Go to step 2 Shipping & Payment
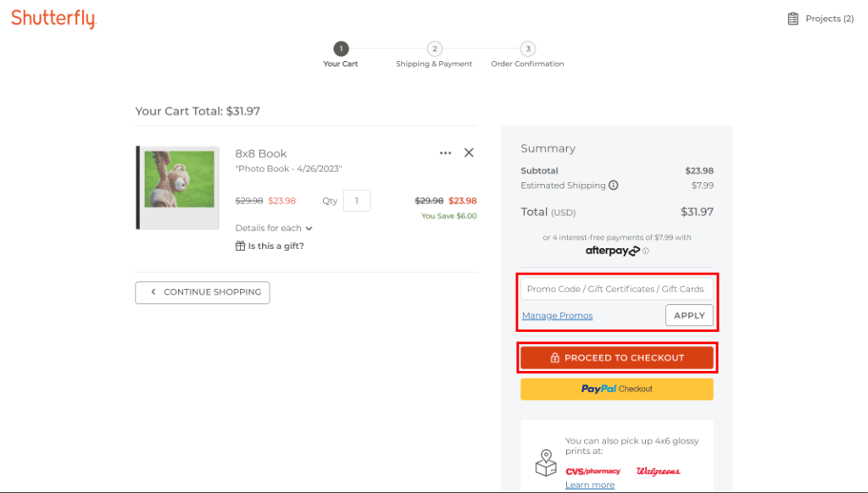868x493 pixels. point(434,49)
